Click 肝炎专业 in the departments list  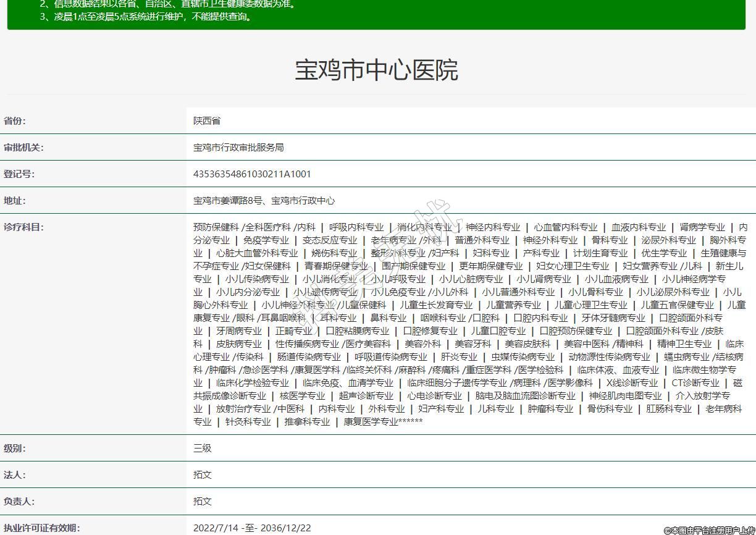459,357
